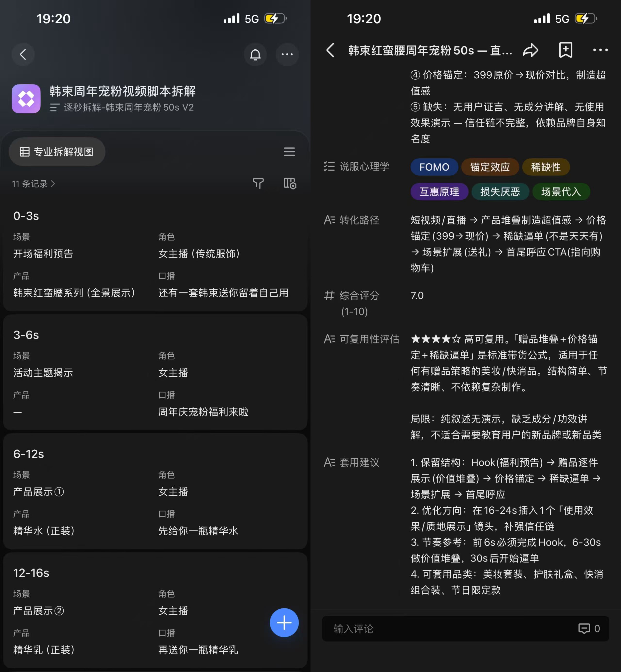Image resolution: width=621 pixels, height=672 pixels.
Task: Expand the 11 条记录 chevron
Action: coord(53,184)
